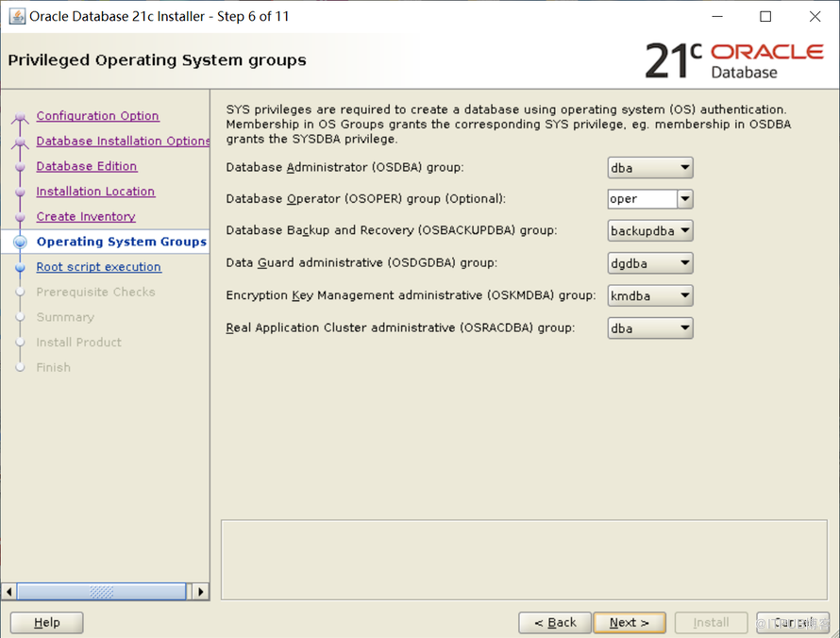Go to the Database Edition step

(87, 166)
